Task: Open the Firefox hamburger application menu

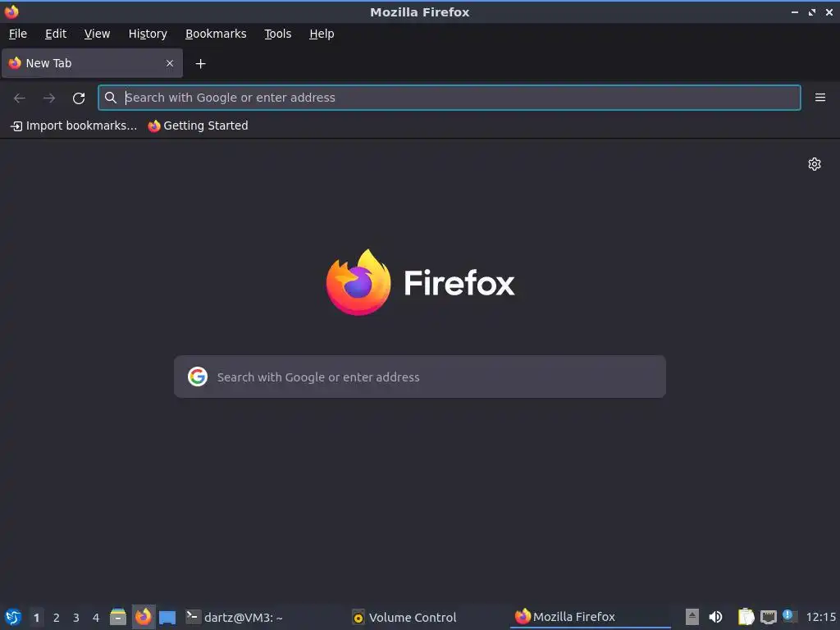Action: click(819, 98)
